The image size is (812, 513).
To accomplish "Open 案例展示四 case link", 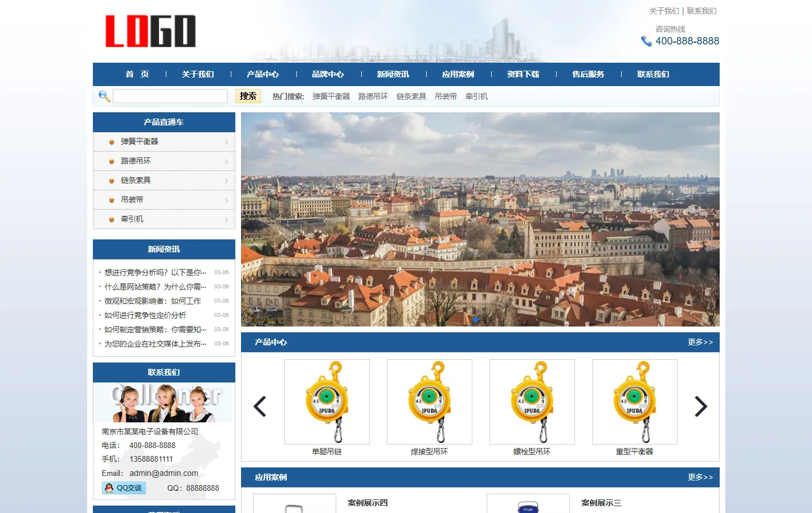I will click(x=368, y=503).
